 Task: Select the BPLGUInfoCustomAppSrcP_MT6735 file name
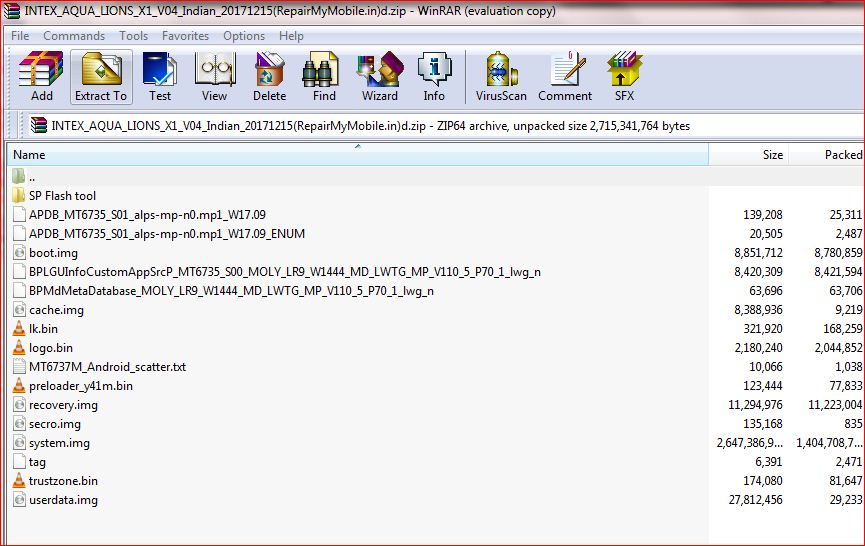pyautogui.click(x=285, y=272)
